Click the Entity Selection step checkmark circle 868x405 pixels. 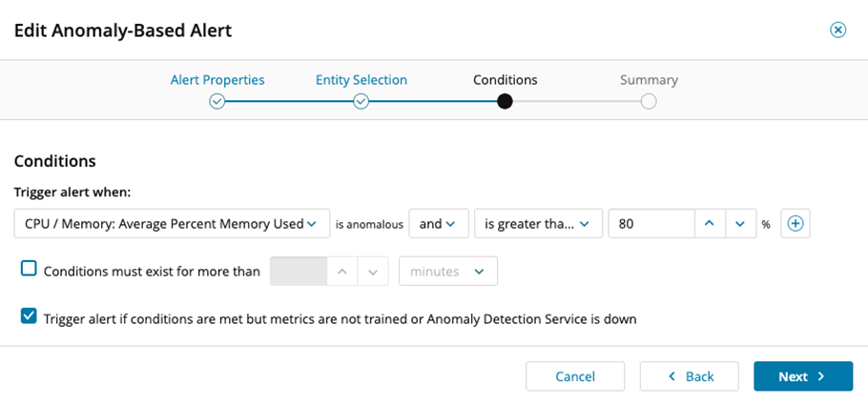(x=362, y=101)
